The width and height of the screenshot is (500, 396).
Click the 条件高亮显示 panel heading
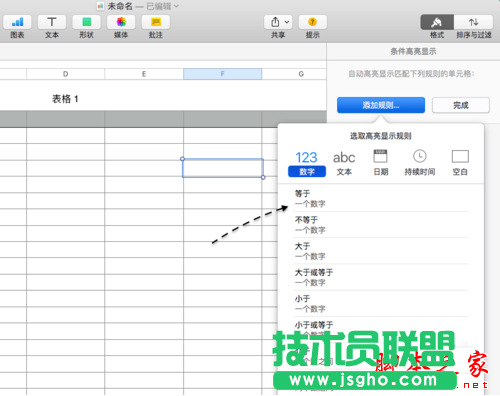tap(413, 51)
